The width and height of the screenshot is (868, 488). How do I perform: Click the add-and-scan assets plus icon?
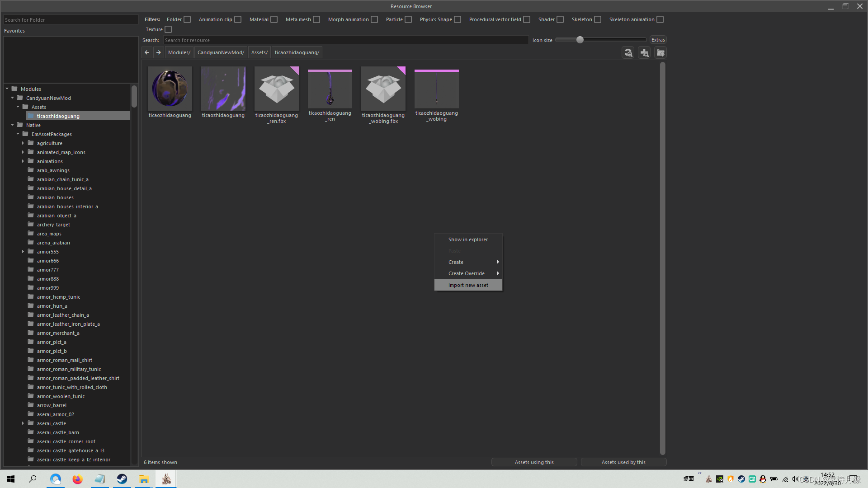click(644, 53)
